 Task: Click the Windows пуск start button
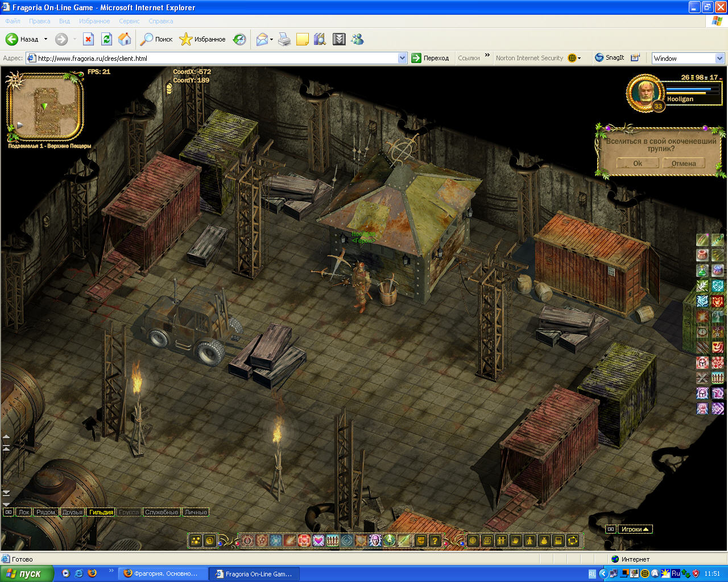[27, 573]
